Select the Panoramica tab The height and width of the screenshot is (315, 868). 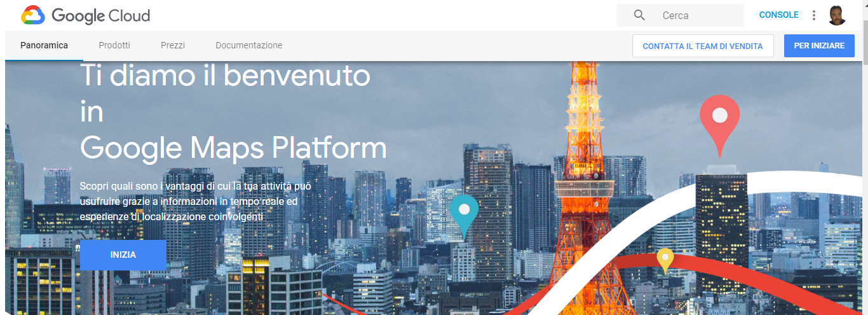[44, 46]
